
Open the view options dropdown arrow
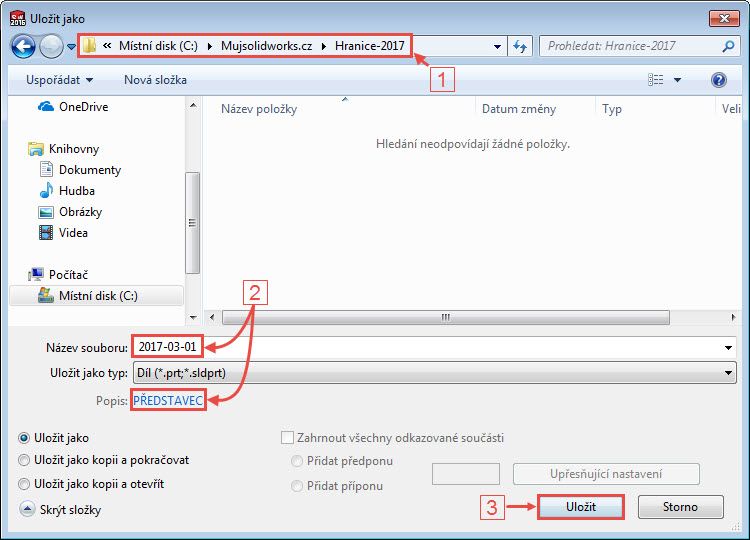(x=677, y=80)
